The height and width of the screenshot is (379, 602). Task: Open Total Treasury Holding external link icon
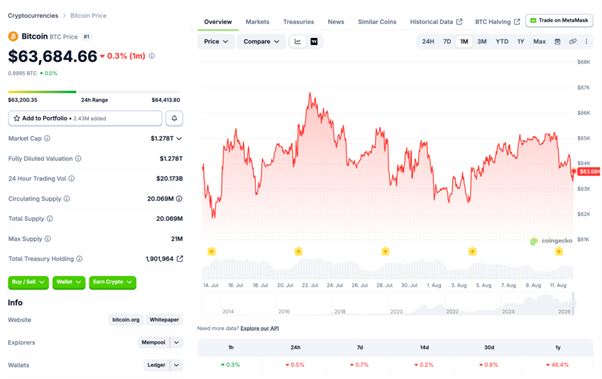tap(180, 259)
